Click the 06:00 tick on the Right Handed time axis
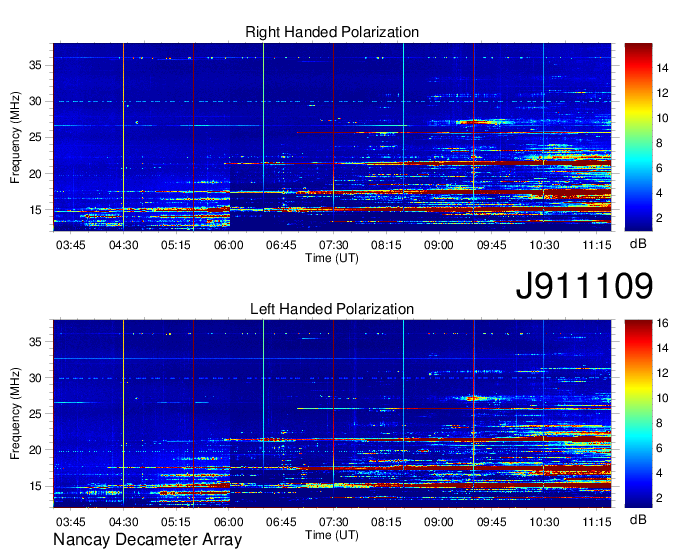The width and height of the screenshot is (680, 552). tap(229, 245)
